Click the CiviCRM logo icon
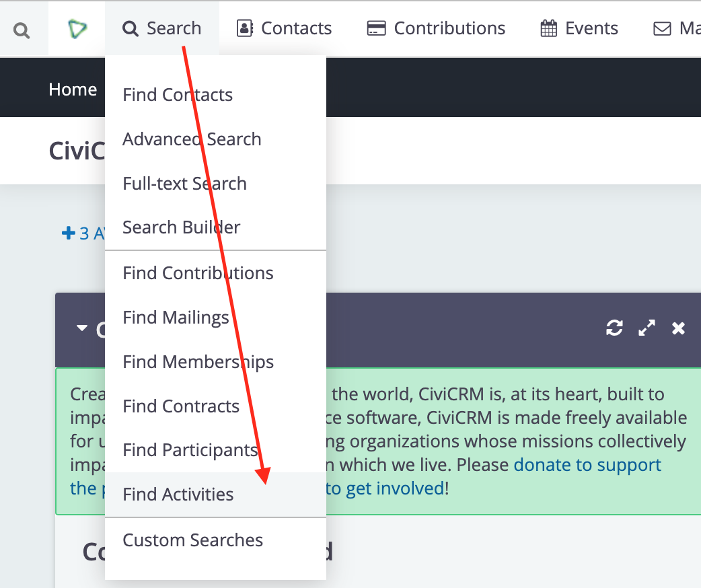 pos(77,29)
